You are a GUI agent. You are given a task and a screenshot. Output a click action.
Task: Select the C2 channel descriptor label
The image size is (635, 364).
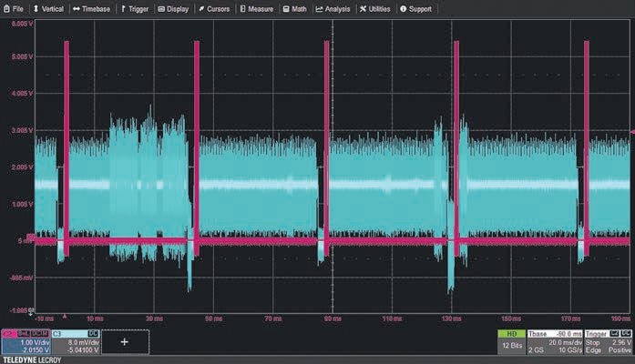[8, 334]
